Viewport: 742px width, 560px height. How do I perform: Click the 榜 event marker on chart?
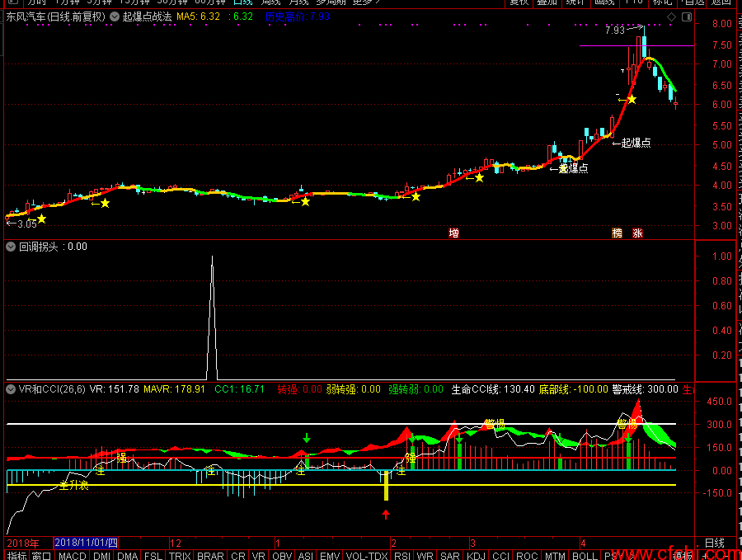click(x=617, y=233)
